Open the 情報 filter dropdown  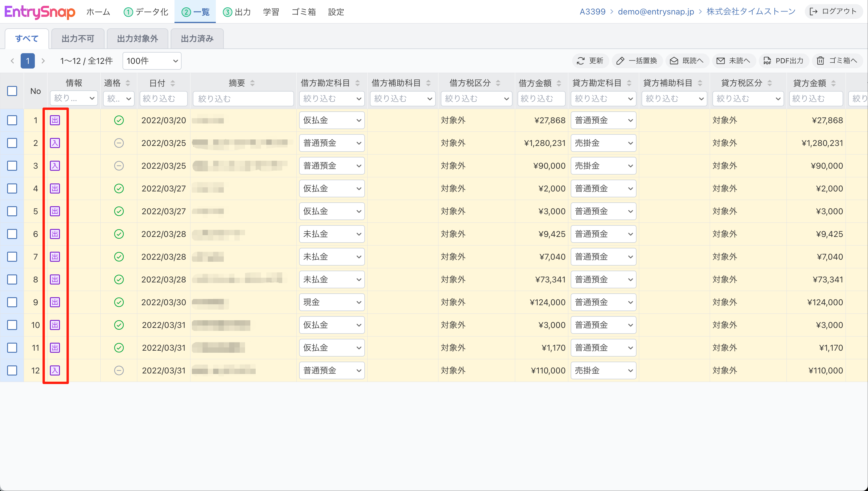[x=74, y=98]
